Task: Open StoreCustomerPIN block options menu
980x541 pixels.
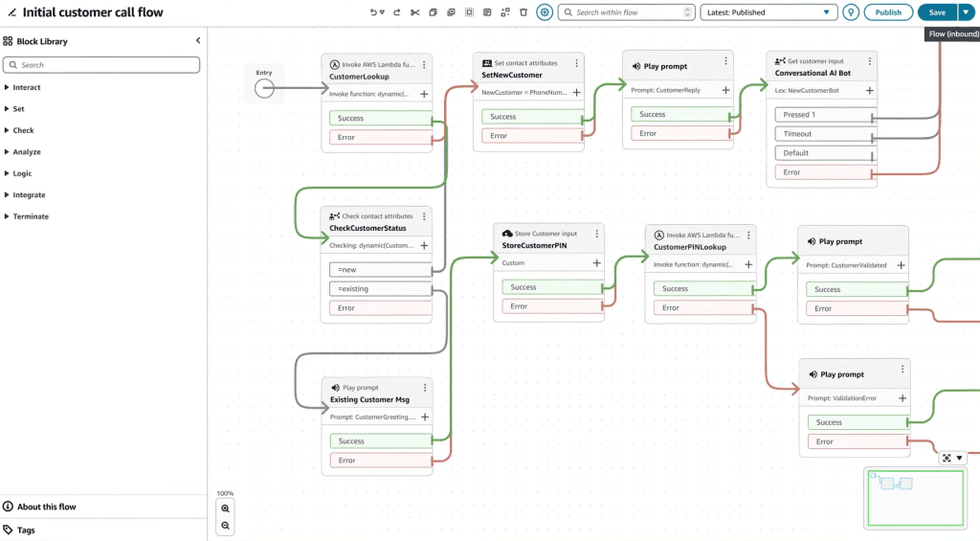Action: 597,234
